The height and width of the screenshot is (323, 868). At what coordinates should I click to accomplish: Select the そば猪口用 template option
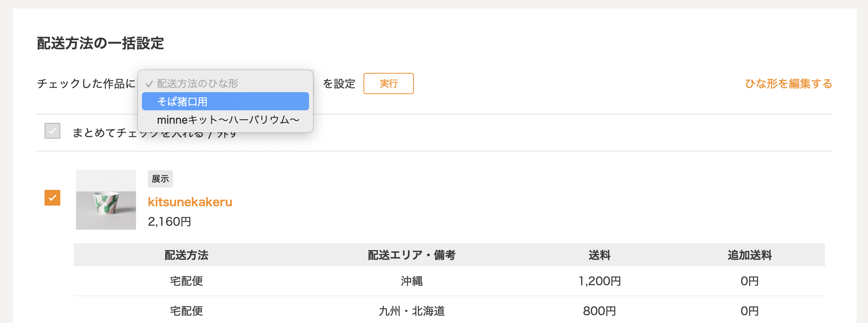coord(225,102)
